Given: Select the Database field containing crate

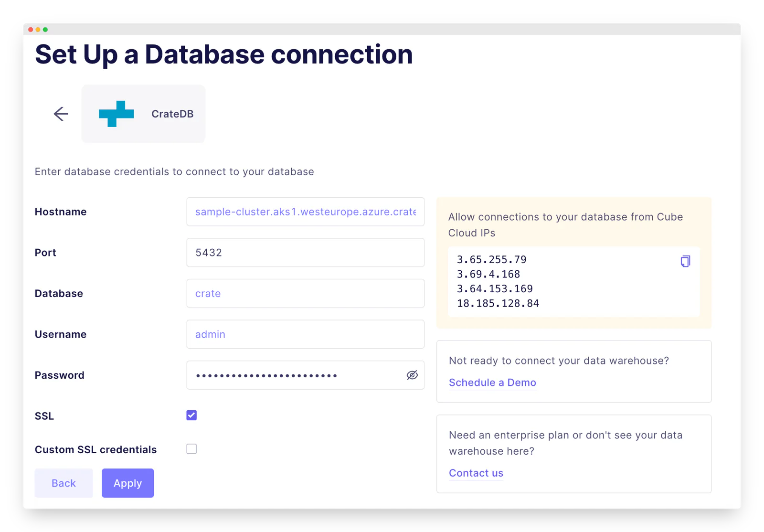Looking at the screenshot, I should (306, 293).
